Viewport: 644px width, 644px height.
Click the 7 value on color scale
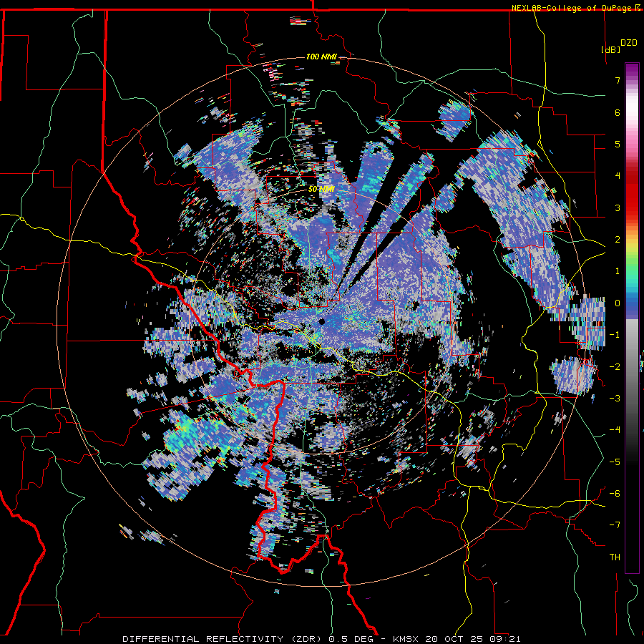tap(618, 80)
